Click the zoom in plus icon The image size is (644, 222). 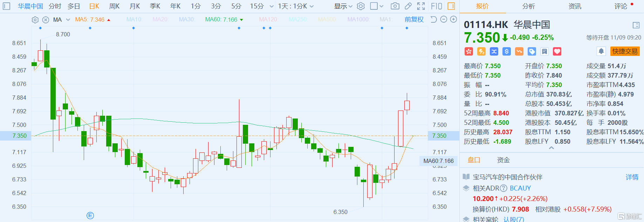(x=453, y=20)
